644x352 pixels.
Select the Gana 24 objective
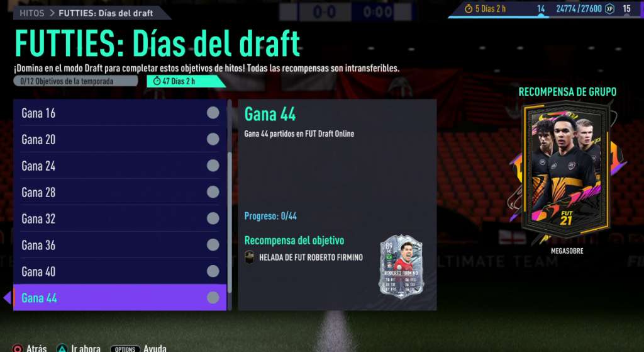[120, 166]
